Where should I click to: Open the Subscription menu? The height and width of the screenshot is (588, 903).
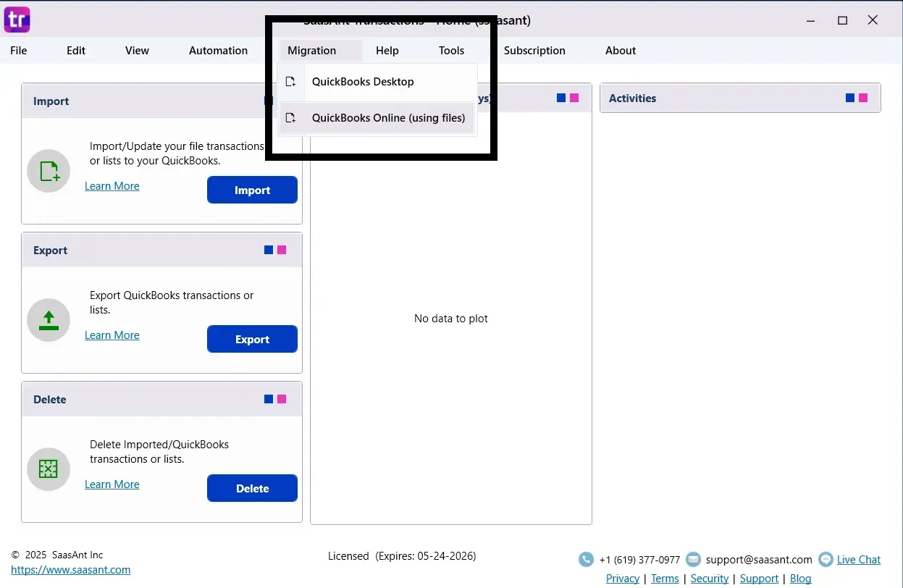[534, 51]
